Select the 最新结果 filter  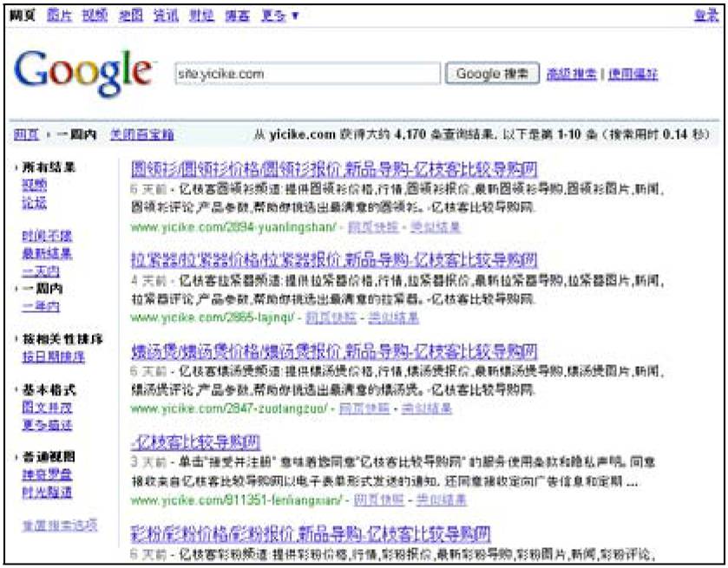coord(47,253)
